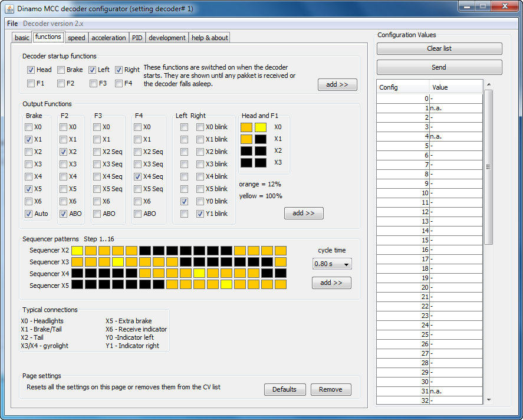This screenshot has width=523, height=420.
Task: Click the first black Sequencer X4 step square
Action: point(77,273)
